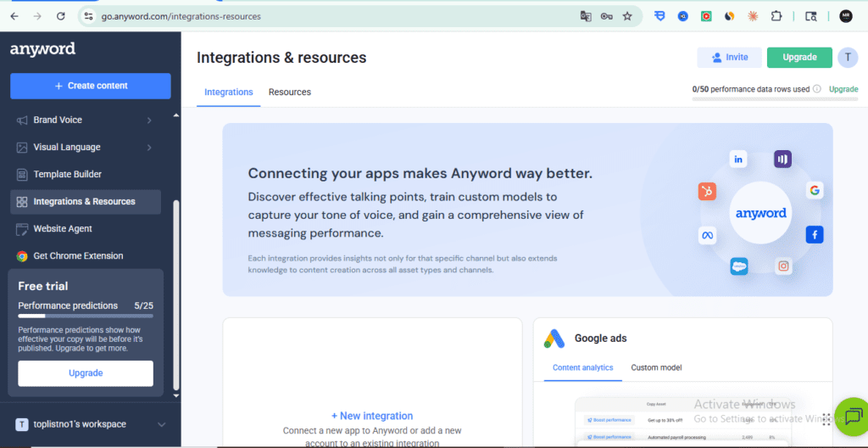This screenshot has height=448, width=868.
Task: Click the Google G icon in banner
Action: point(815,190)
